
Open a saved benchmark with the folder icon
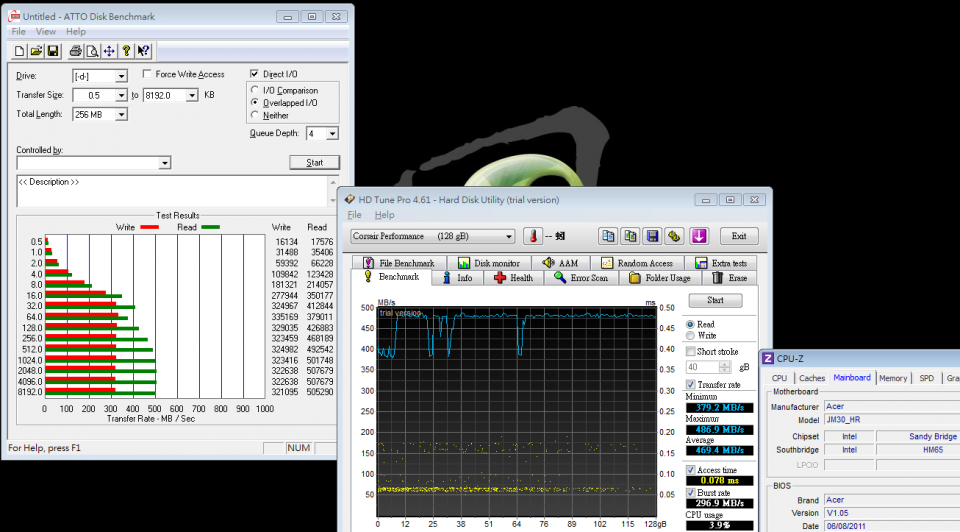(37, 51)
